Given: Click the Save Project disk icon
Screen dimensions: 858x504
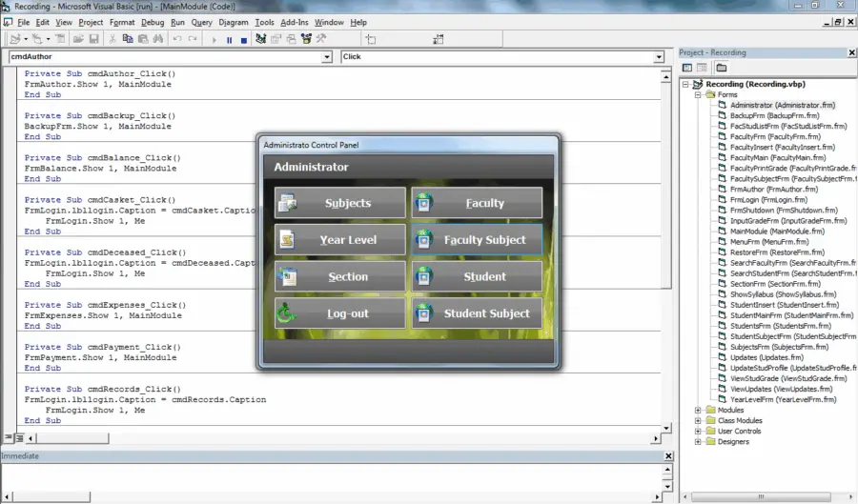Looking at the screenshot, I should [94, 39].
